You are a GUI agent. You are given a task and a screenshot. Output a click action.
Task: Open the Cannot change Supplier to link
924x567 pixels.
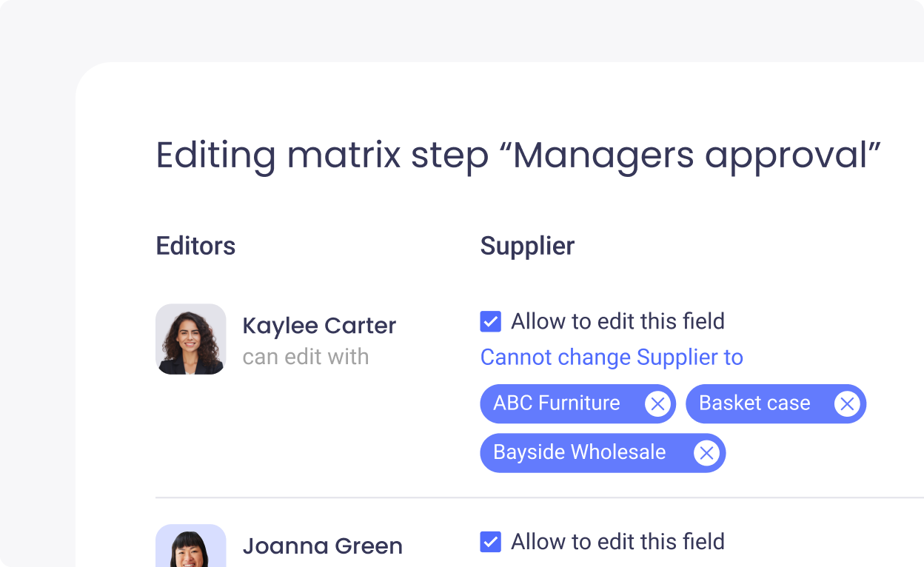612,357
